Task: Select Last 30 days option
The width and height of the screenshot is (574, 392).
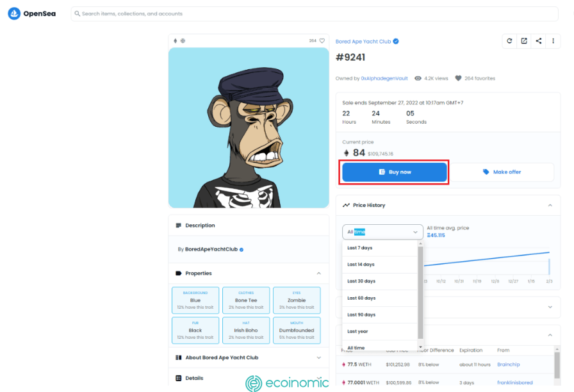Action: click(380, 281)
